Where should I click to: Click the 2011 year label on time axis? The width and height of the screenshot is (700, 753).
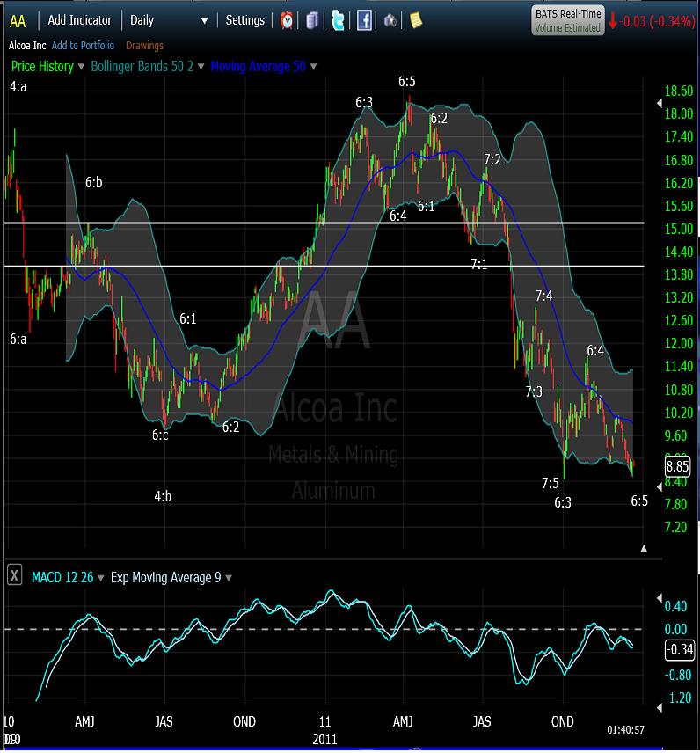click(x=324, y=739)
